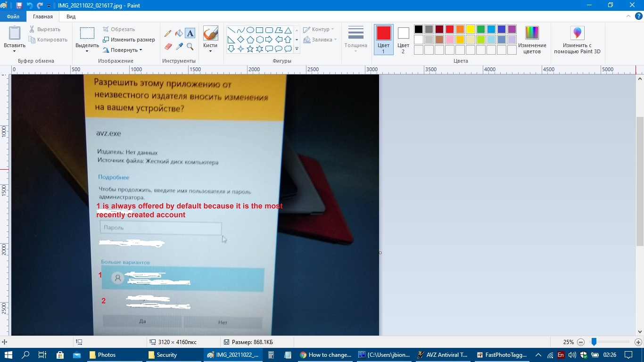Viewport: 644px width, 362px height.
Task: Click Обрезать crop button
Action: [119, 29]
